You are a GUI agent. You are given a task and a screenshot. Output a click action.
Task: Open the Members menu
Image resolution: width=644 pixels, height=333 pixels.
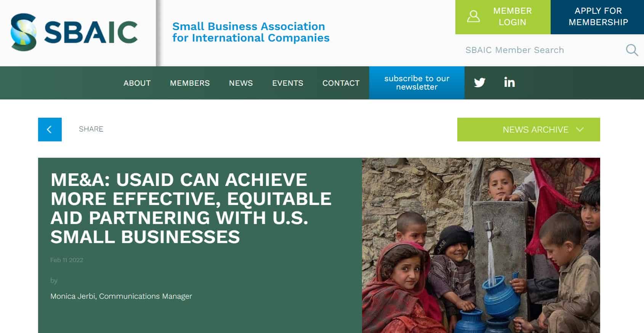click(190, 83)
